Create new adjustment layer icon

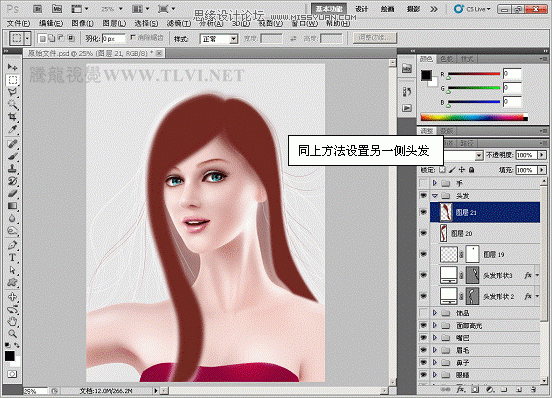(x=490, y=390)
